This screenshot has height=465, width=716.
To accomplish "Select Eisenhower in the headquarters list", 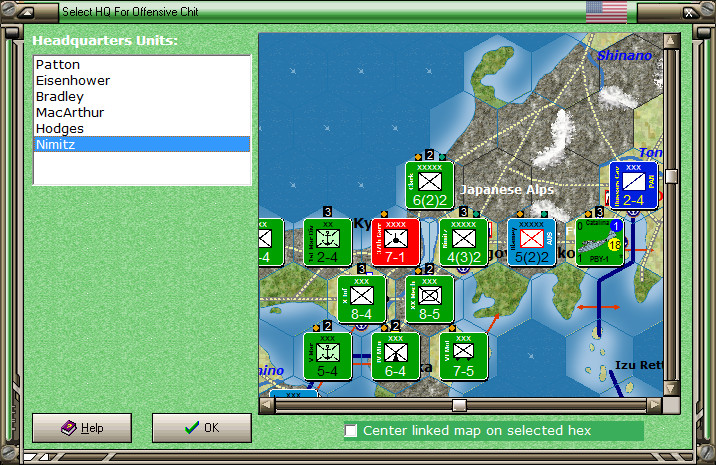I will (142, 81).
